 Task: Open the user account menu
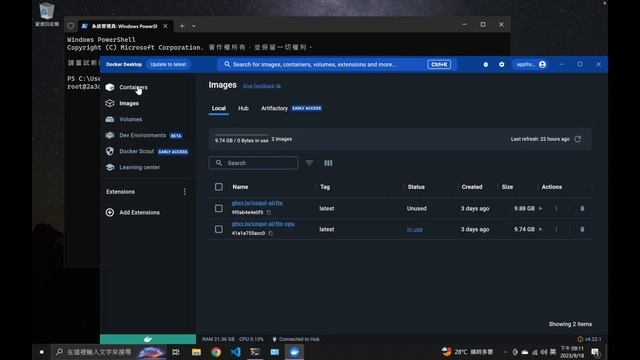pyautogui.click(x=531, y=64)
